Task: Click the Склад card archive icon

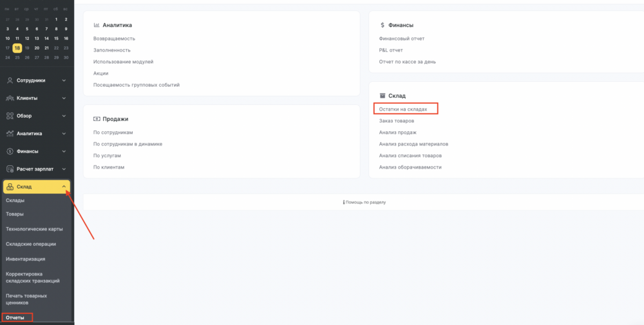Action: (383, 96)
